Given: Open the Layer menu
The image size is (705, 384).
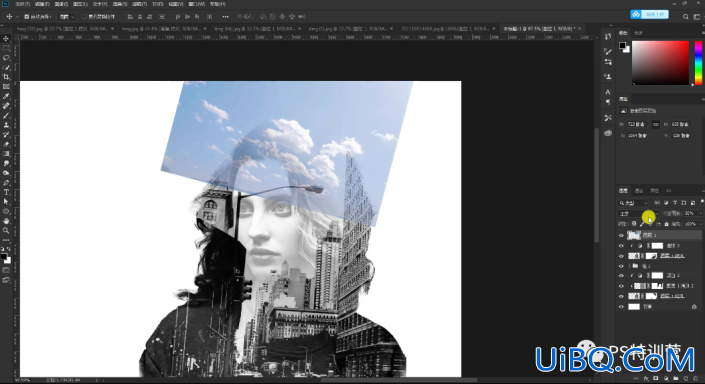Looking at the screenshot, I should tap(80, 4).
